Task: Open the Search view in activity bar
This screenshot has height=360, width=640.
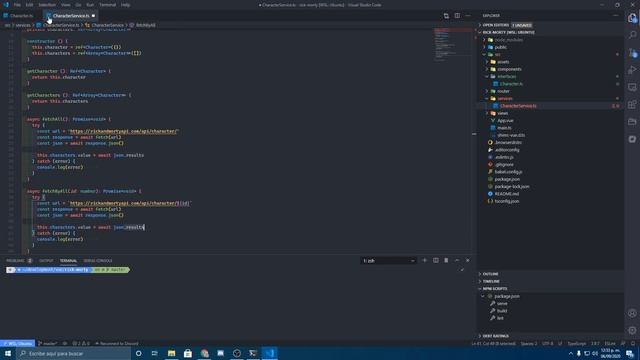Action: click(632, 35)
